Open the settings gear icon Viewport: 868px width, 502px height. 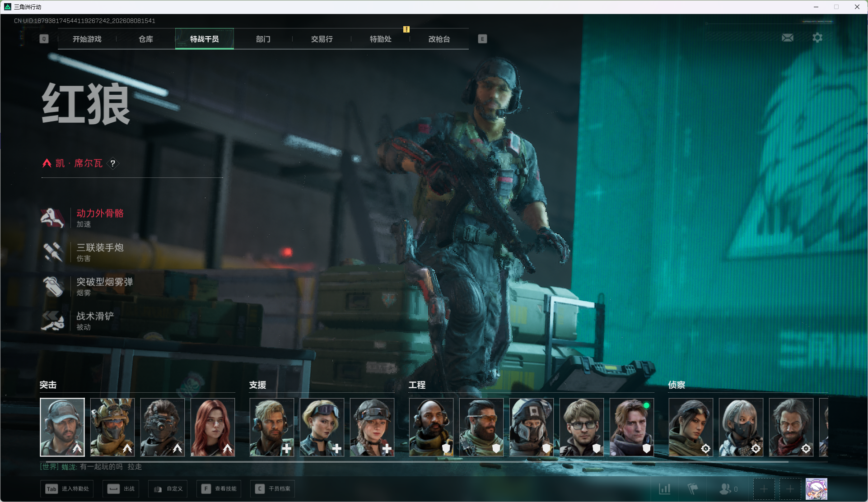click(817, 38)
